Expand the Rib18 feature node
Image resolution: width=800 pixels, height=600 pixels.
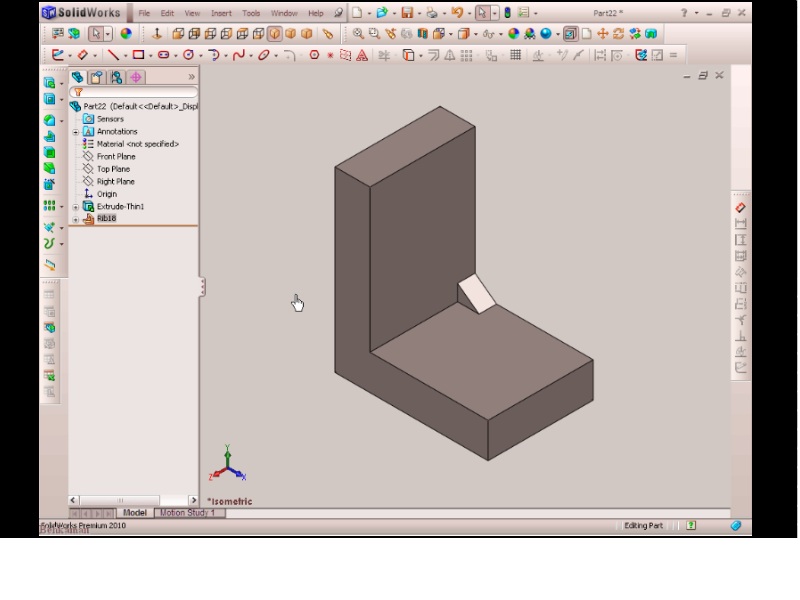coord(75,219)
